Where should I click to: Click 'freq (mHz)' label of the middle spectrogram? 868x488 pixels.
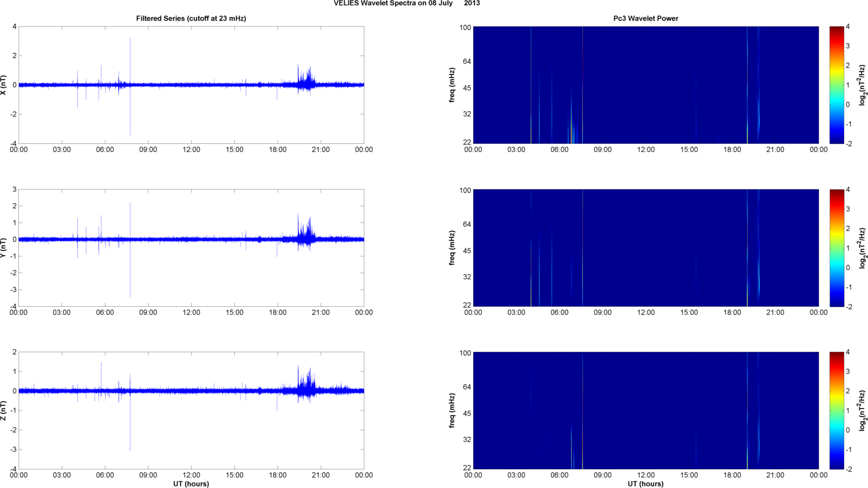pyautogui.click(x=452, y=248)
